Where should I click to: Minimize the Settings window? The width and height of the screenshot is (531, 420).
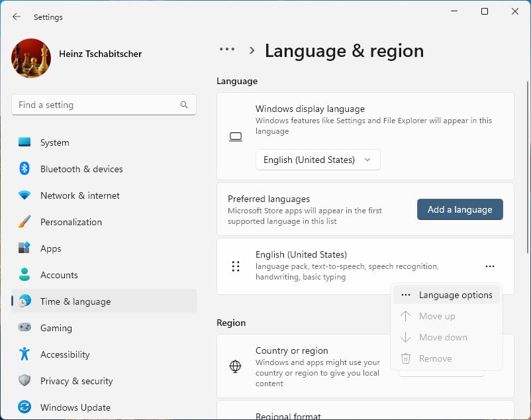point(454,11)
